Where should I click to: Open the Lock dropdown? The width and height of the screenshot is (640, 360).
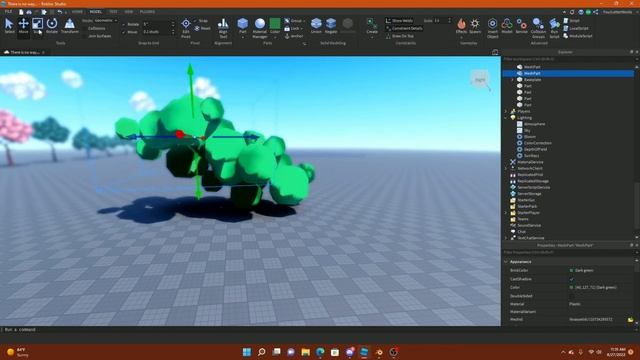[293, 28]
